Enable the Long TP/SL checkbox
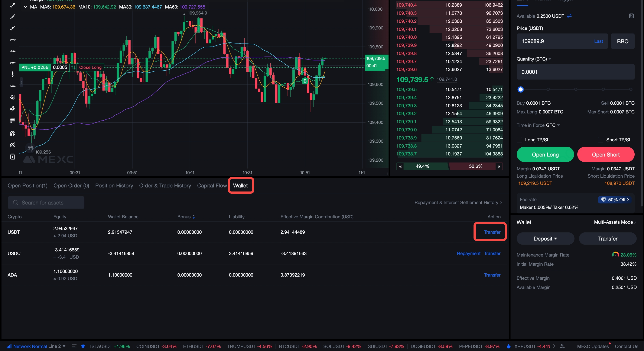Image resolution: width=644 pixels, height=351 pixels. coord(520,140)
